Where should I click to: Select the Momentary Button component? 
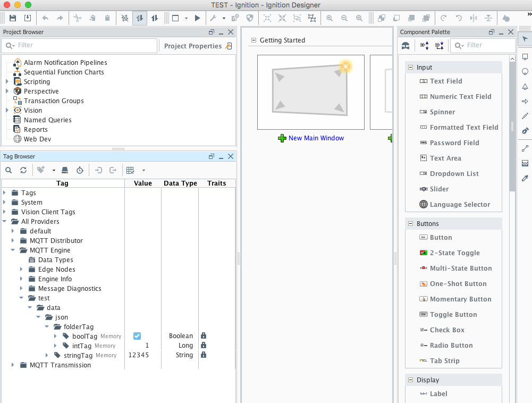click(455, 299)
